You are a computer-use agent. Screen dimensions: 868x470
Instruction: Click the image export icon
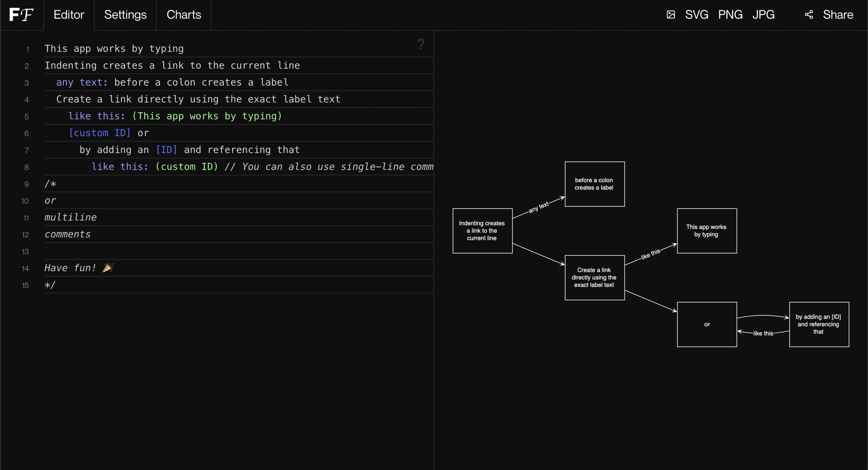[671, 15]
